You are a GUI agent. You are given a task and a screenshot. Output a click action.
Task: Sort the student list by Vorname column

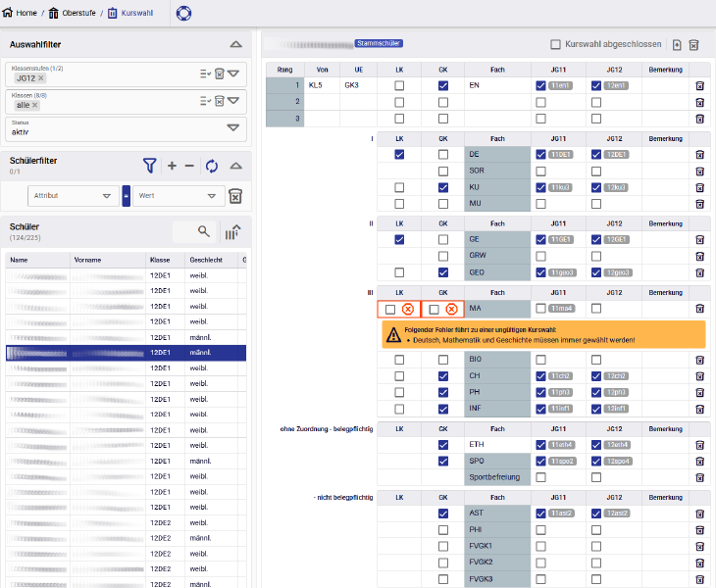[x=87, y=261]
